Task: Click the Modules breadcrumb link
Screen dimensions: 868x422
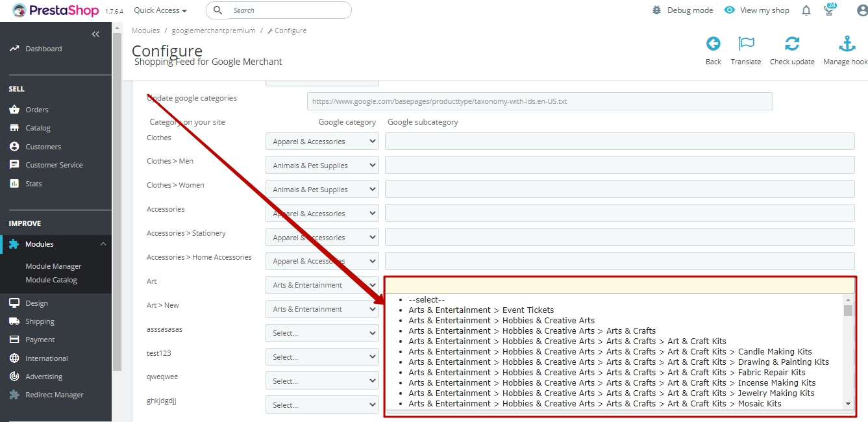Action: click(145, 31)
